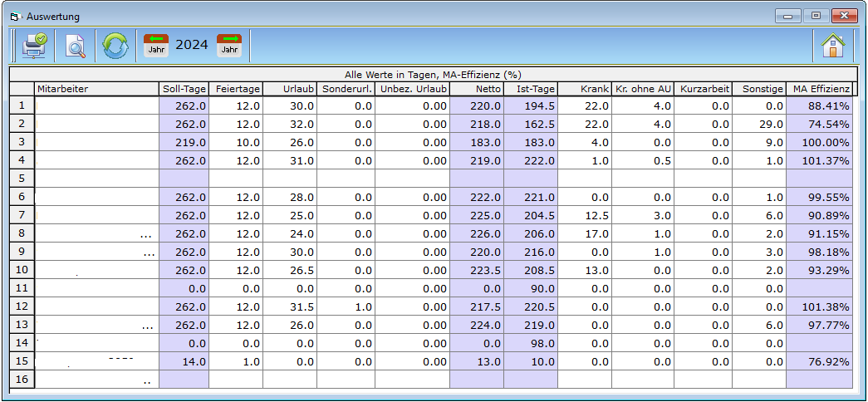Click the Sonderurl. column header
The width and height of the screenshot is (868, 402).
coord(346,89)
